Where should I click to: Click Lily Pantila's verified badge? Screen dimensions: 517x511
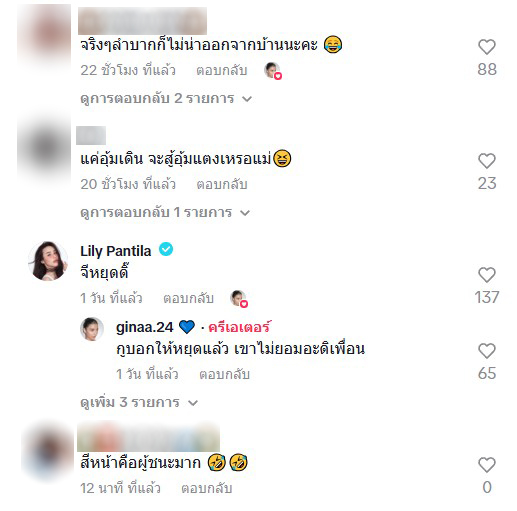tap(166, 250)
